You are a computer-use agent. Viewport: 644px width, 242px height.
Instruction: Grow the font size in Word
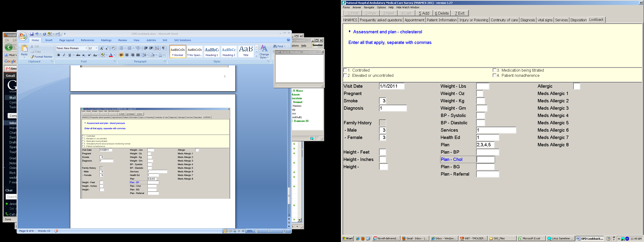(102, 48)
